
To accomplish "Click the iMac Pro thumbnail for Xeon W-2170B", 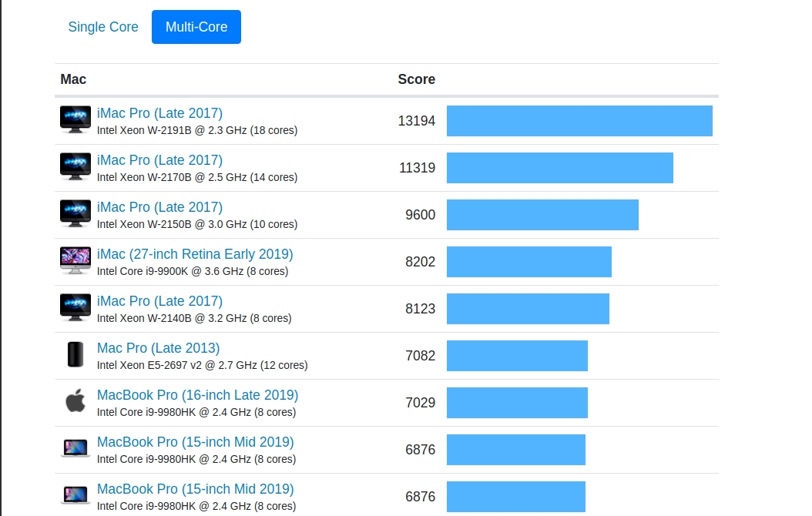I will pos(75,167).
